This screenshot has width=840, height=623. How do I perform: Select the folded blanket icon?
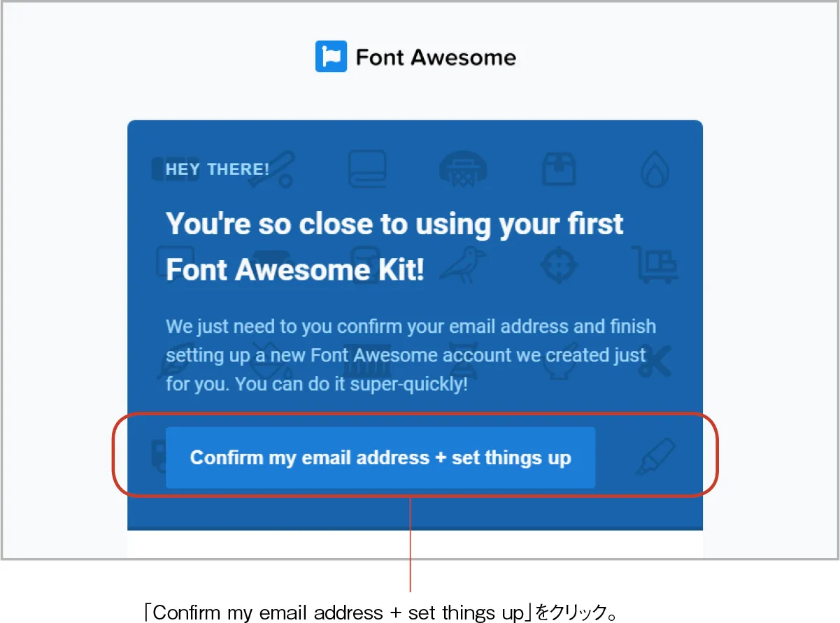(367, 170)
